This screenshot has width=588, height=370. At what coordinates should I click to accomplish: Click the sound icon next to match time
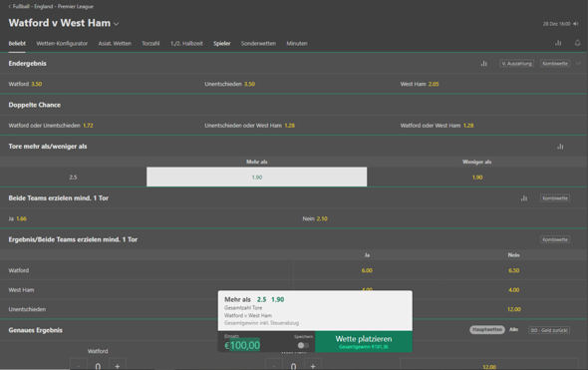click(x=575, y=24)
